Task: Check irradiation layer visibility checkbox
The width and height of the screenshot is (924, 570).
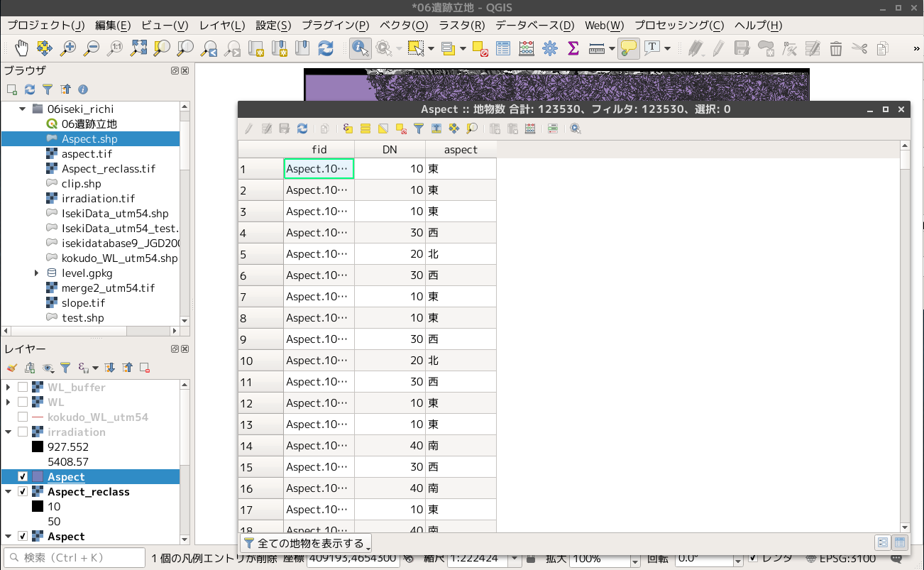Action: 23,432
